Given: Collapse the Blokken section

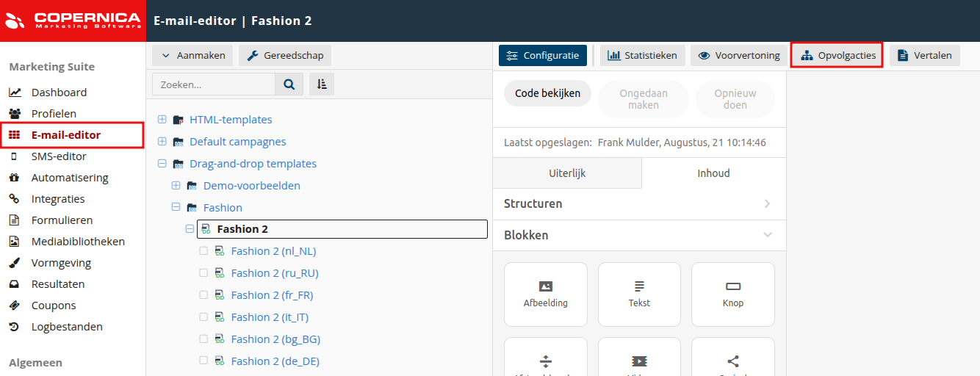Looking at the screenshot, I should click(768, 235).
